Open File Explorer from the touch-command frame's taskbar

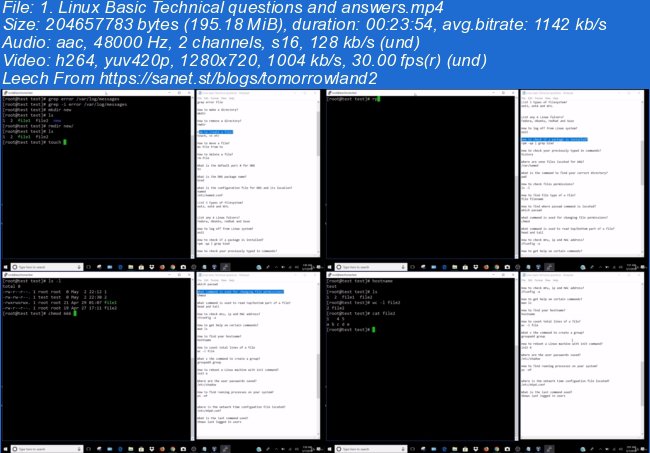click(x=131, y=267)
